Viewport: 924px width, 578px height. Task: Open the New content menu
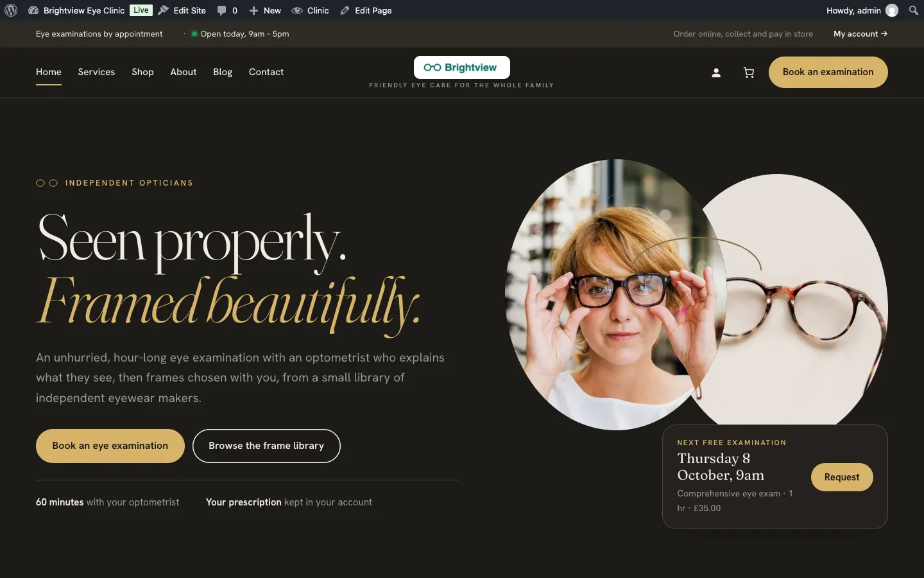(265, 10)
